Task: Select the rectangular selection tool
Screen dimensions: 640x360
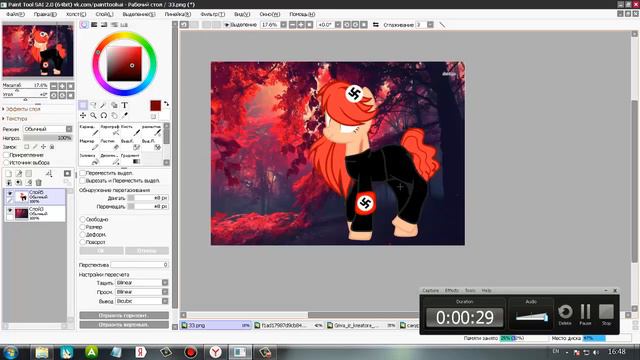Action: (83, 105)
